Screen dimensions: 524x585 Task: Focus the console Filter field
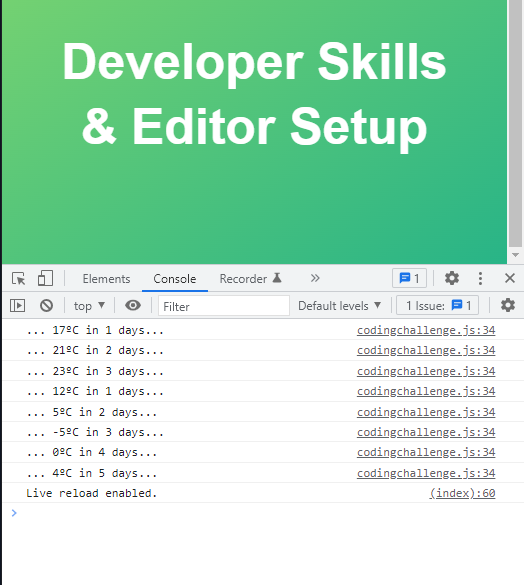(x=224, y=306)
